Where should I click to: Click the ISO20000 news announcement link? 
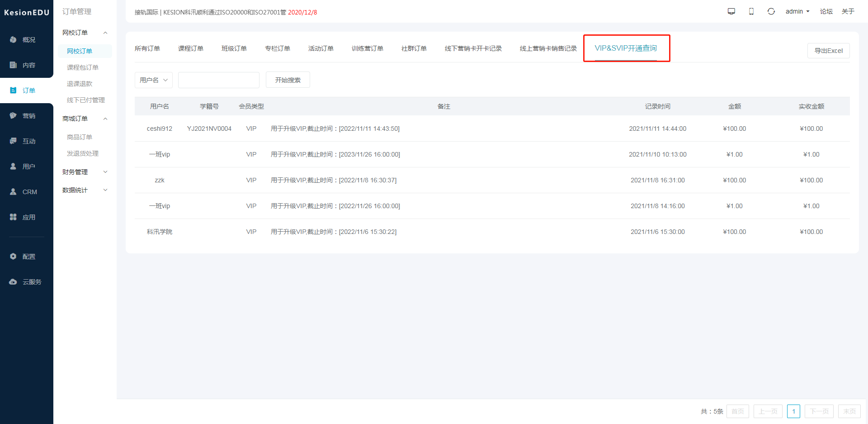[x=210, y=12]
